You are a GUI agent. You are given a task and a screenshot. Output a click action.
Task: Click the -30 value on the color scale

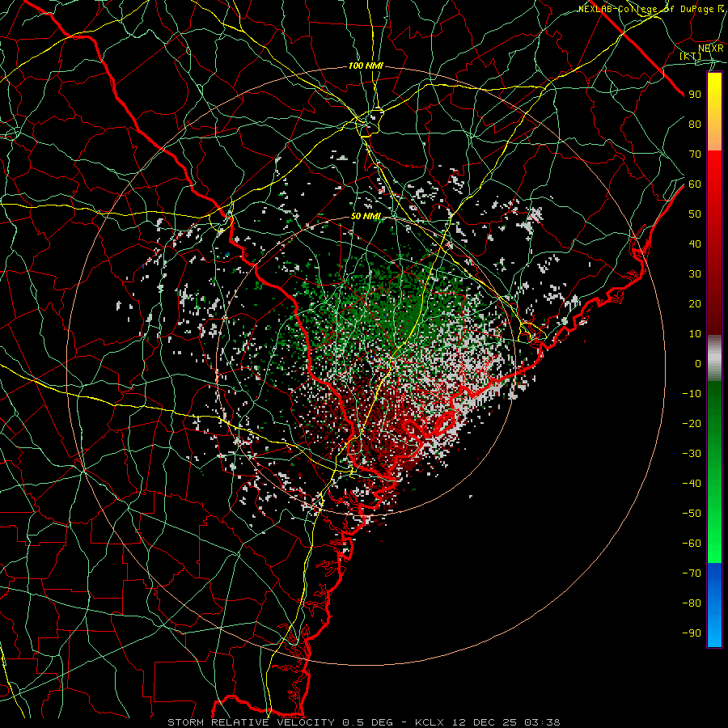[x=692, y=453]
